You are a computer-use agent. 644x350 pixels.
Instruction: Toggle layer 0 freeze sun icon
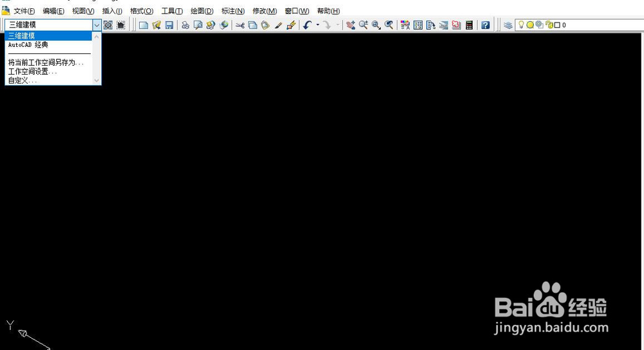pos(530,25)
